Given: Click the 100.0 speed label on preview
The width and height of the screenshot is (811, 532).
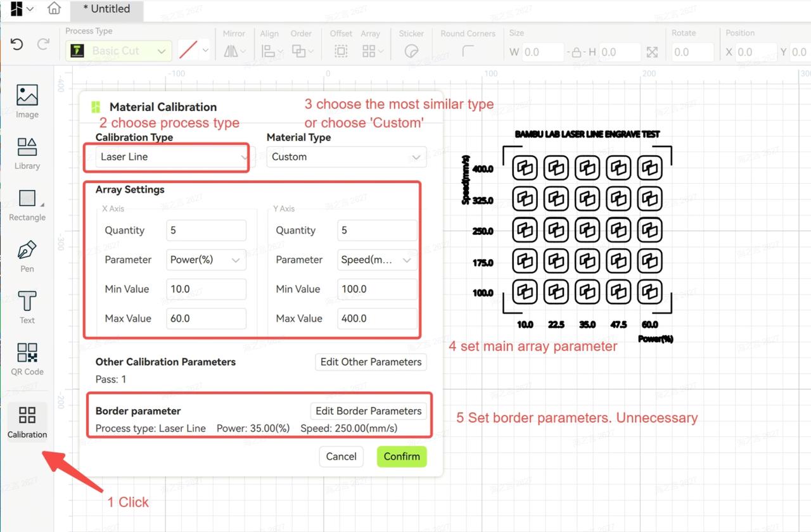Looking at the screenshot, I should [x=483, y=293].
